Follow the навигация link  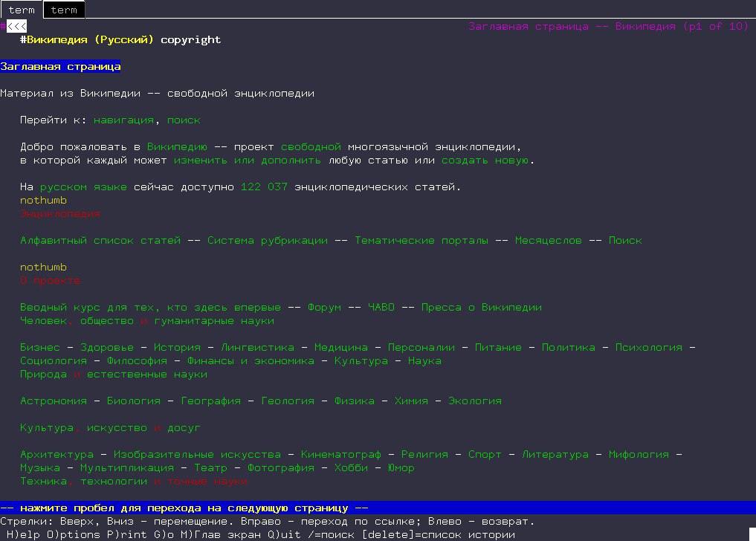point(123,120)
